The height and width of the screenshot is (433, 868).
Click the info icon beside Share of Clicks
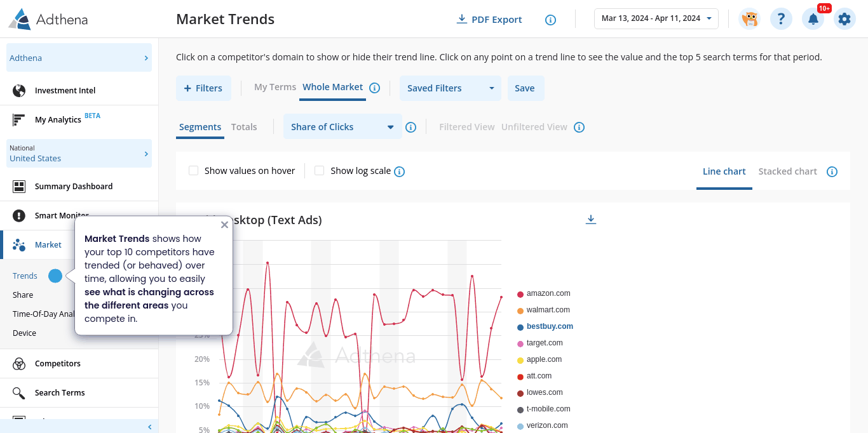pyautogui.click(x=411, y=127)
